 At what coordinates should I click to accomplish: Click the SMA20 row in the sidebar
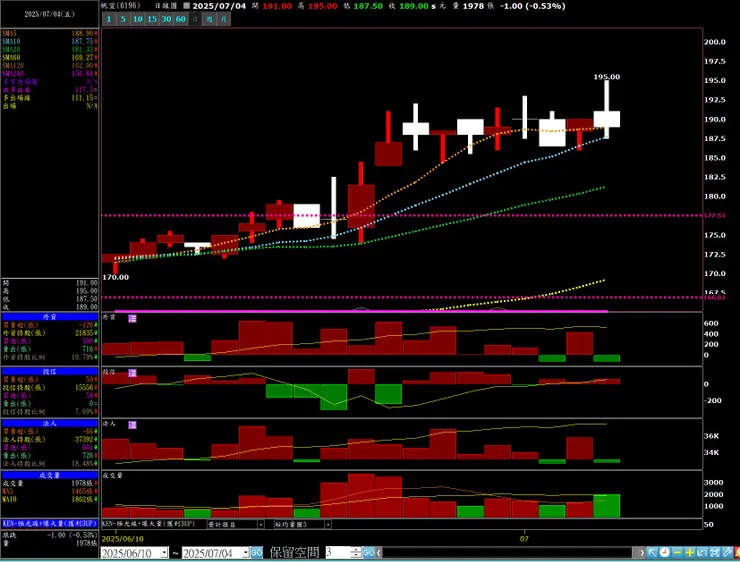(50, 50)
